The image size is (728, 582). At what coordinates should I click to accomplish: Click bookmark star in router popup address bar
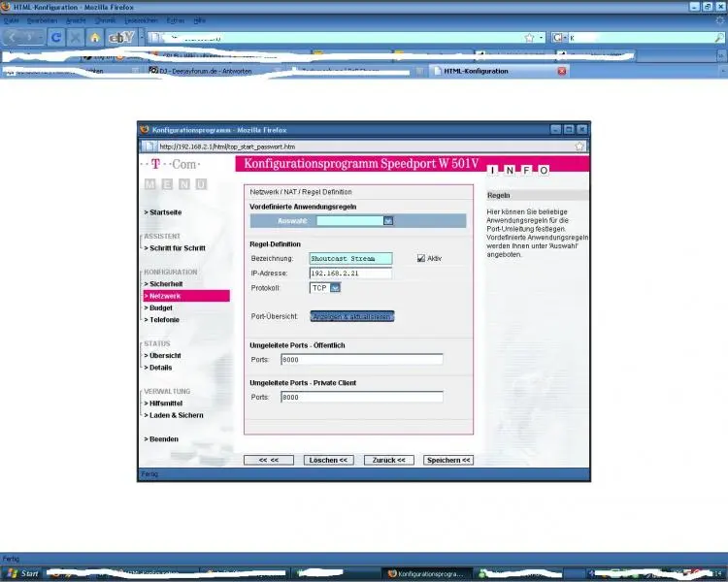579,146
